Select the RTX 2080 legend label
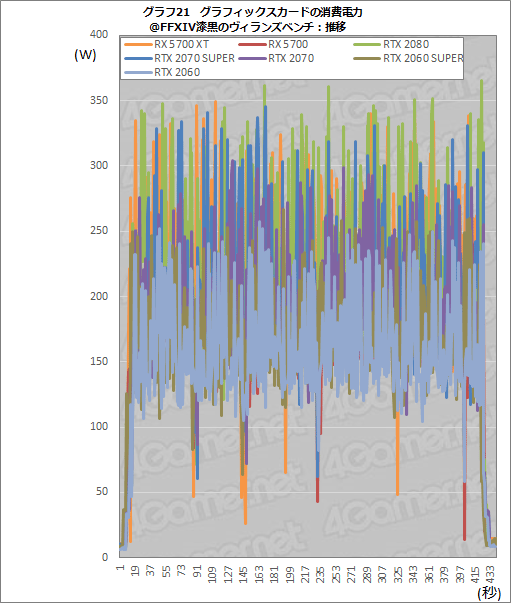 [406, 44]
